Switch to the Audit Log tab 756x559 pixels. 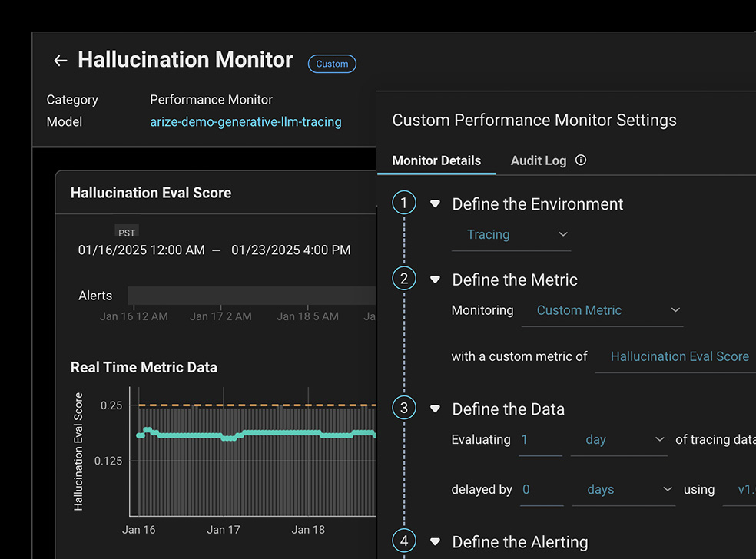click(x=538, y=160)
